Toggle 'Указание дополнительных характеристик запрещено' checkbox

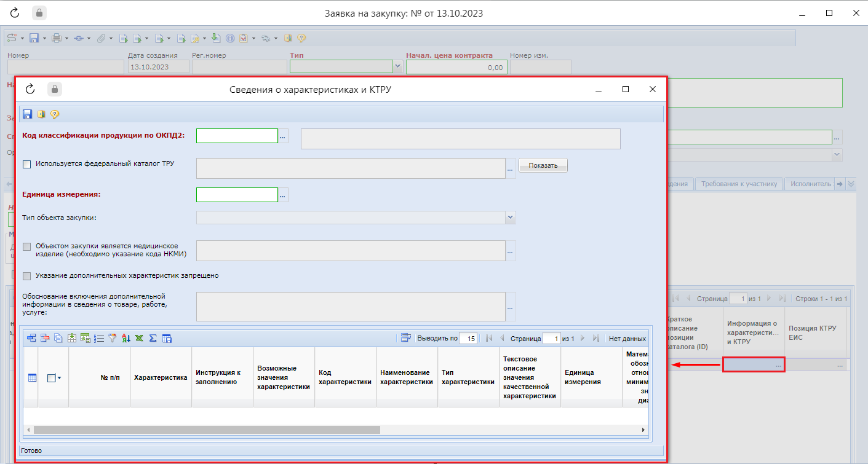pos(26,276)
